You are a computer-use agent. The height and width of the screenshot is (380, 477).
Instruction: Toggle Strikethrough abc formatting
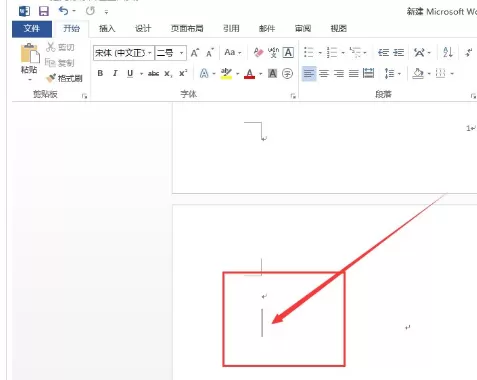click(153, 73)
